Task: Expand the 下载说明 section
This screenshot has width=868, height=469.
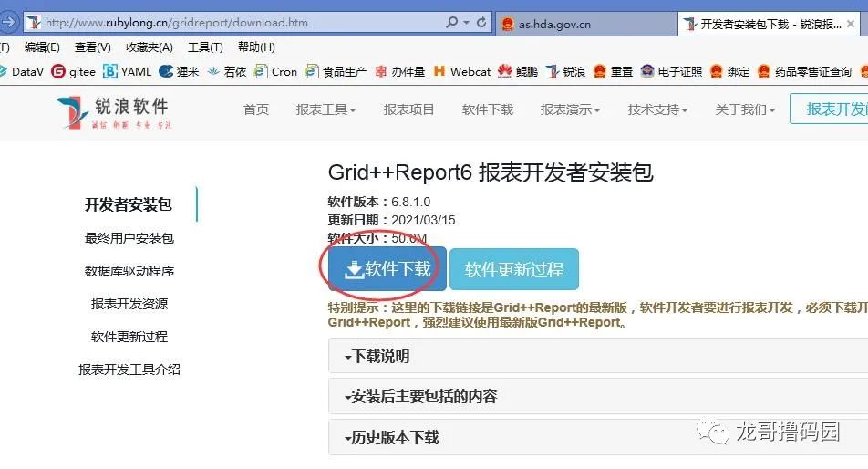Action: click(x=598, y=356)
